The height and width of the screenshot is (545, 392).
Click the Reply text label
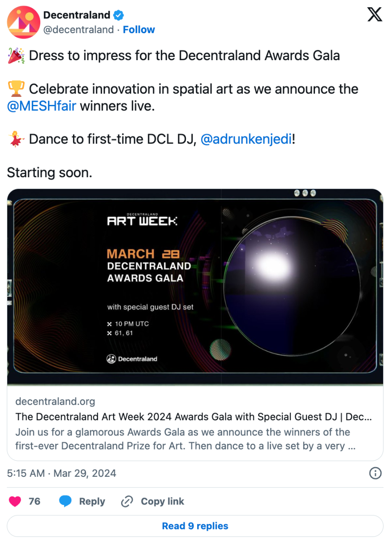click(92, 501)
